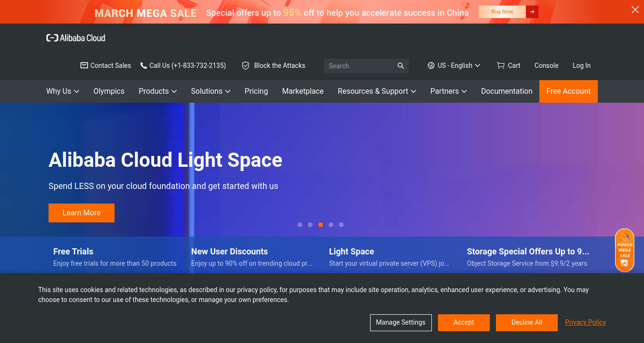Open the Free Trials card
Viewport: 644px width, 343px height.
click(x=115, y=257)
